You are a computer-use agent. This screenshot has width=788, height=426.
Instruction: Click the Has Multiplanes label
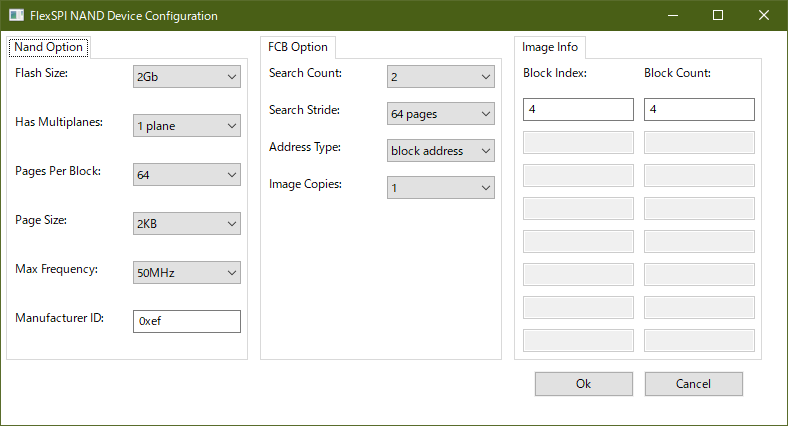[59, 122]
